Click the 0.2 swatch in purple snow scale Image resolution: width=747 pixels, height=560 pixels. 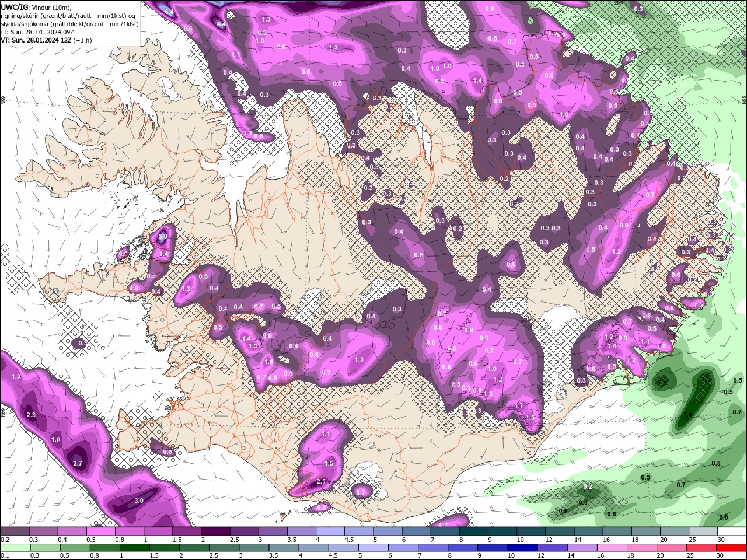15,531
